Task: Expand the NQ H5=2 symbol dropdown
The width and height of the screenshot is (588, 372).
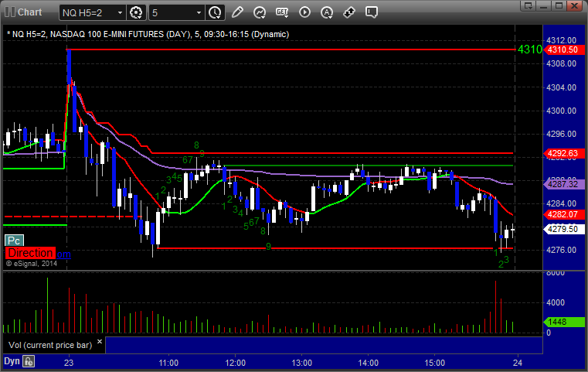Action: point(120,13)
